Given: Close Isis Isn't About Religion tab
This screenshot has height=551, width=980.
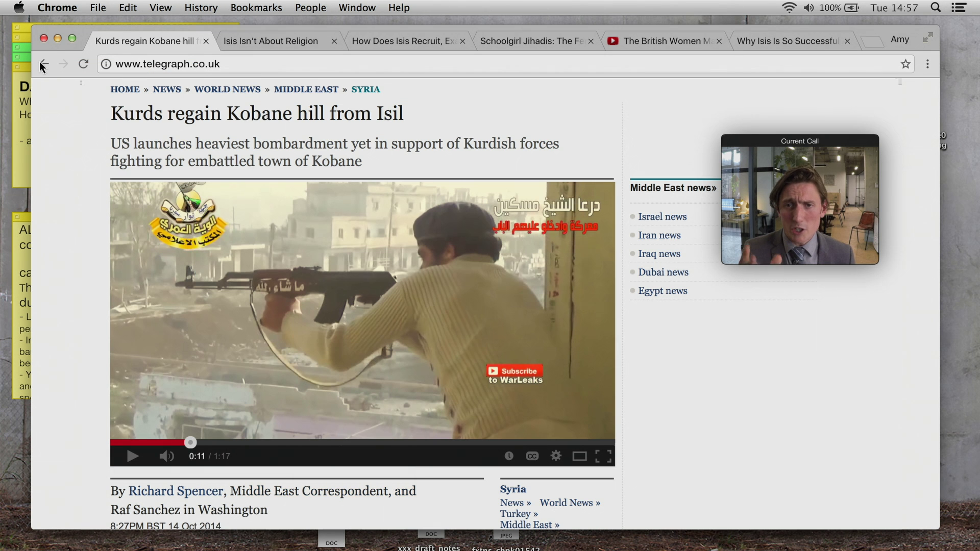Looking at the screenshot, I should (x=334, y=41).
